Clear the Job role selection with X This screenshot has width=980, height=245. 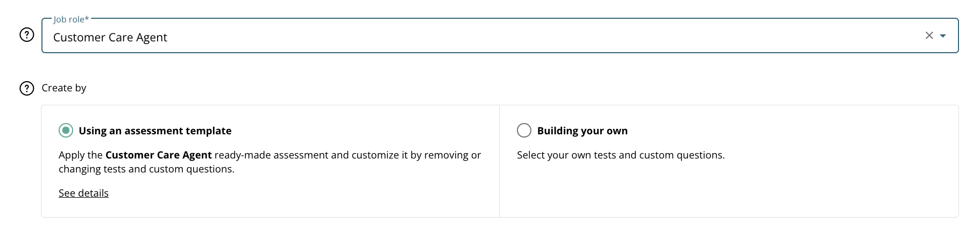click(929, 35)
